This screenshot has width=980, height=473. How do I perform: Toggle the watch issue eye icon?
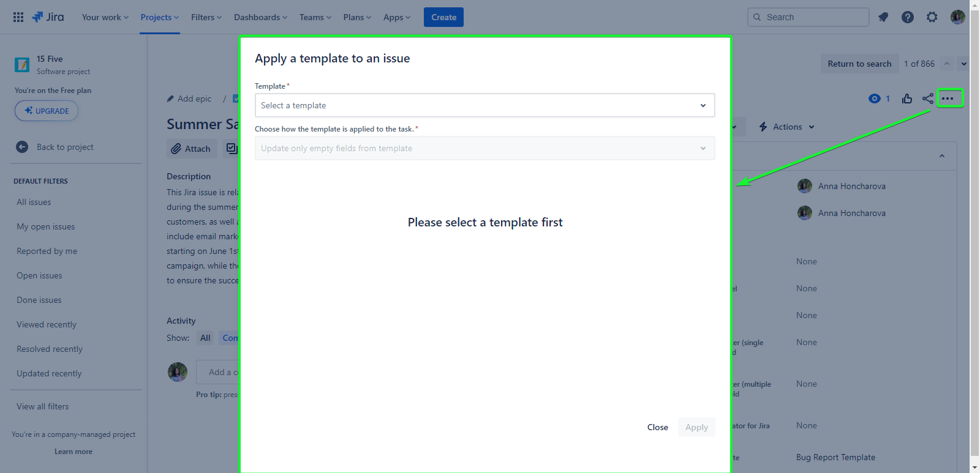[875, 99]
